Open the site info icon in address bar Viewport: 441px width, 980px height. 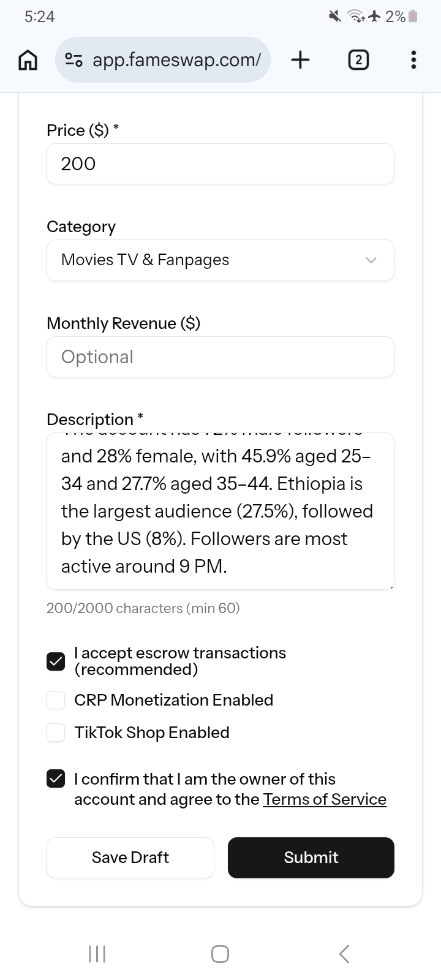pos(74,60)
